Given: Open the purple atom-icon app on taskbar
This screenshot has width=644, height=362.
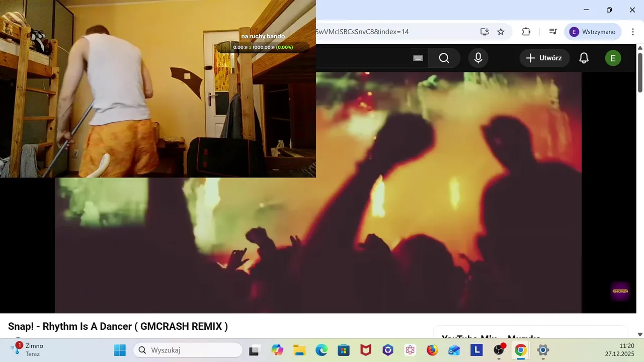Looking at the screenshot, I should click(x=410, y=350).
